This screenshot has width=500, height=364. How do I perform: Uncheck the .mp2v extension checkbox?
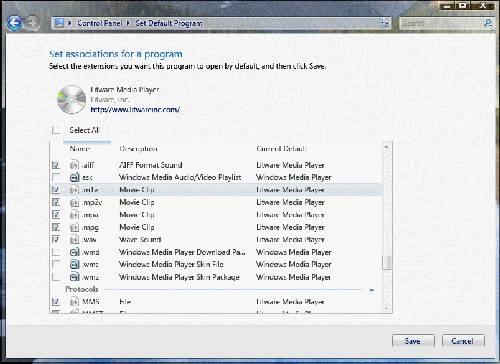56,202
